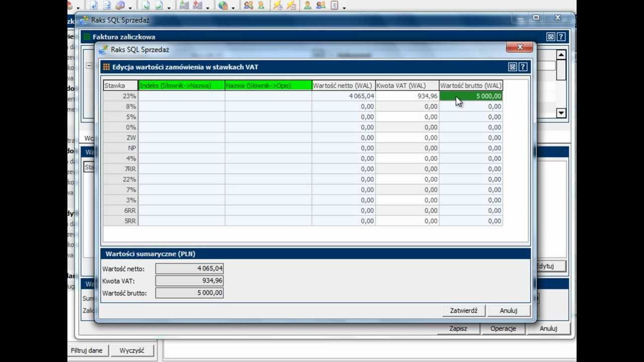644x362 pixels.
Task: Click the Wartość netto cell in the 8% row
Action: coord(344,107)
